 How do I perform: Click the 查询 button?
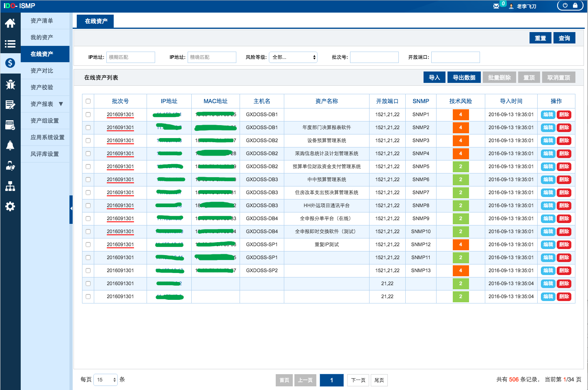[x=564, y=38]
